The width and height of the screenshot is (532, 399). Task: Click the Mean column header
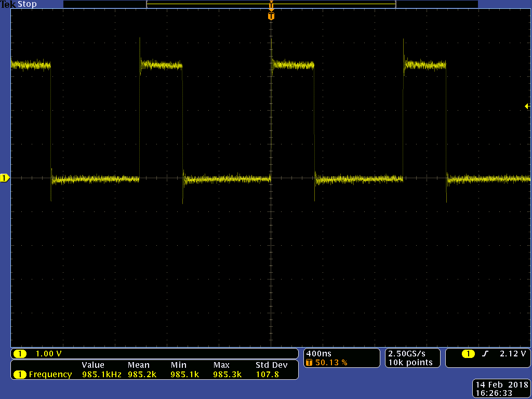[138, 365]
